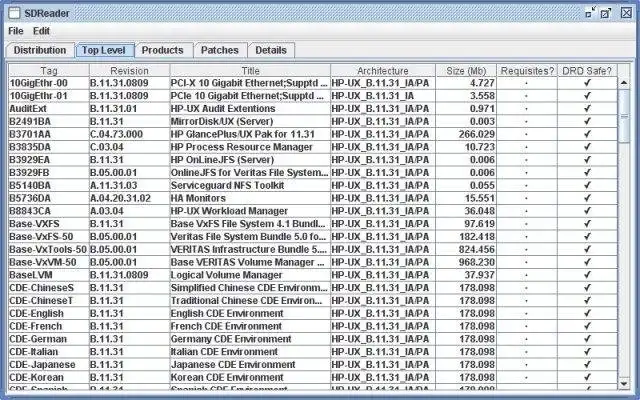The height and width of the screenshot is (400, 640).
Task: Select the B5736DA tag cell
Action: click(49, 198)
